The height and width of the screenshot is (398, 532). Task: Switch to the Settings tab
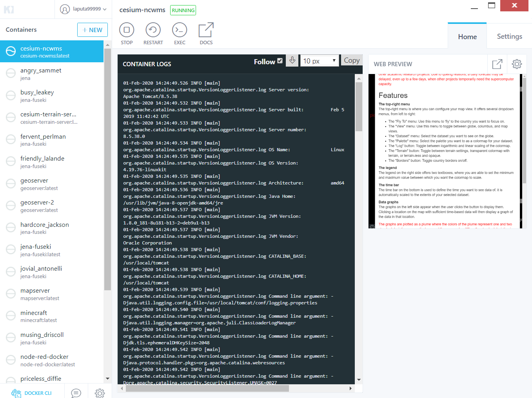point(509,36)
